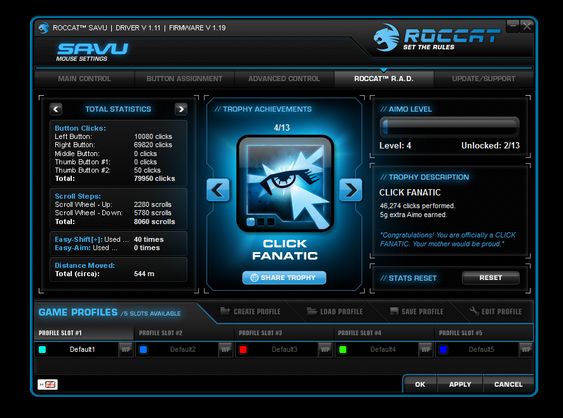The height and width of the screenshot is (418, 563).
Task: Go to previous trophy arrow
Action: point(218,190)
